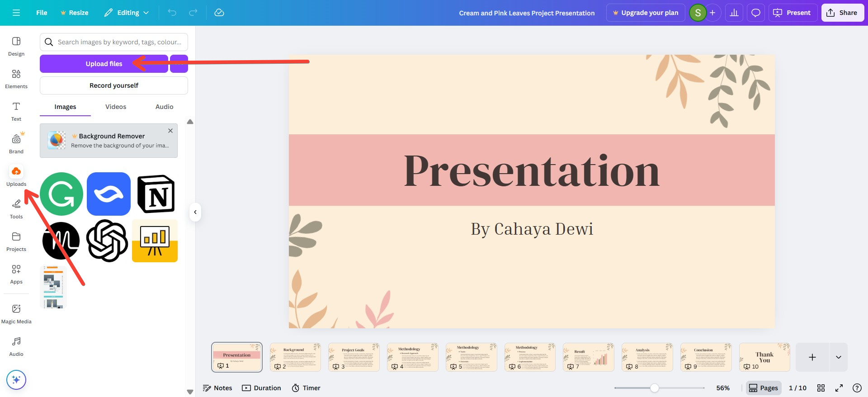Open the File menu
This screenshot has height=397, width=868.
tap(42, 13)
